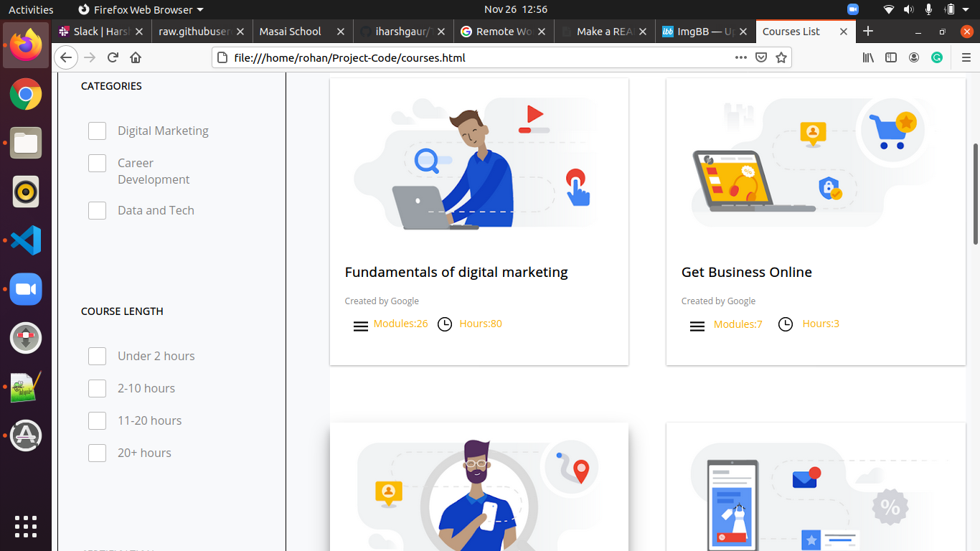The height and width of the screenshot is (551, 980).
Task: Open the Firefox account icon
Action: pyautogui.click(x=914, y=57)
